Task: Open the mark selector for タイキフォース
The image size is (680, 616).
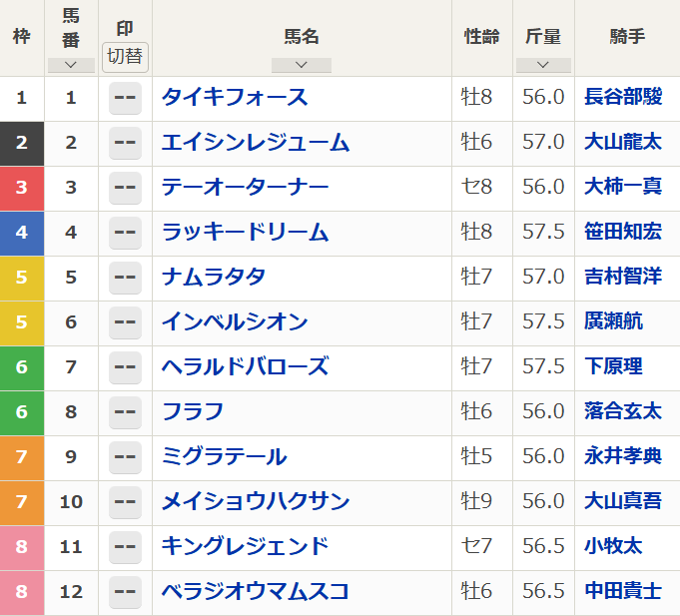Action: [x=125, y=98]
